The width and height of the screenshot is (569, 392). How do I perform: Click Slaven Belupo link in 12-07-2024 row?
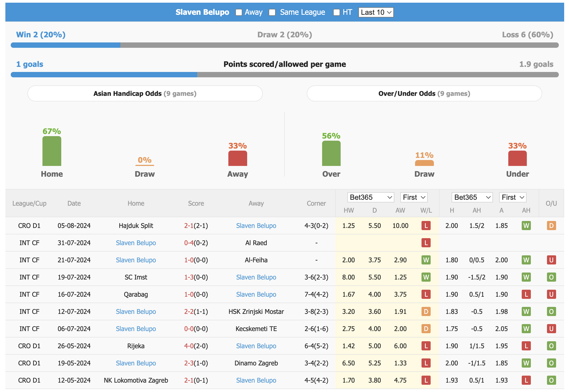(x=136, y=311)
